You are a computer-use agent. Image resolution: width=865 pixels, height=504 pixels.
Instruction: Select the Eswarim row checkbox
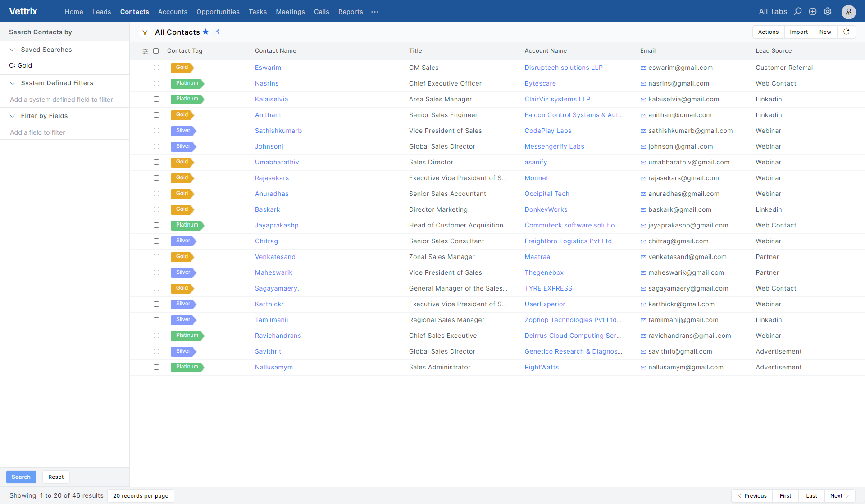click(156, 68)
